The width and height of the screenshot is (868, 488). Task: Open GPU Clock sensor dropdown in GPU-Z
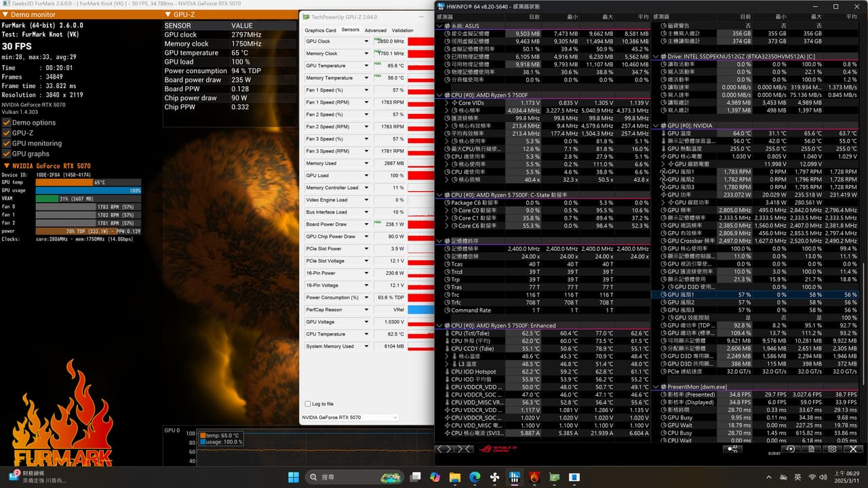click(366, 41)
